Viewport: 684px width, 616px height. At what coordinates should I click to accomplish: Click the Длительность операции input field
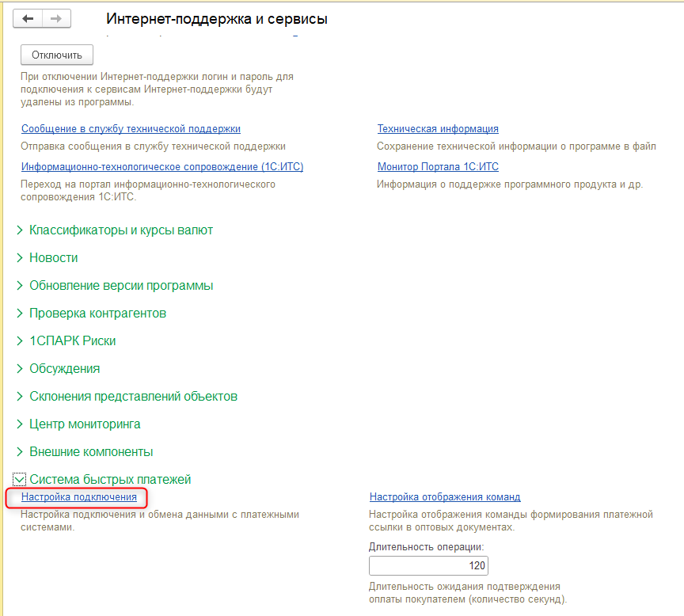tap(428, 566)
